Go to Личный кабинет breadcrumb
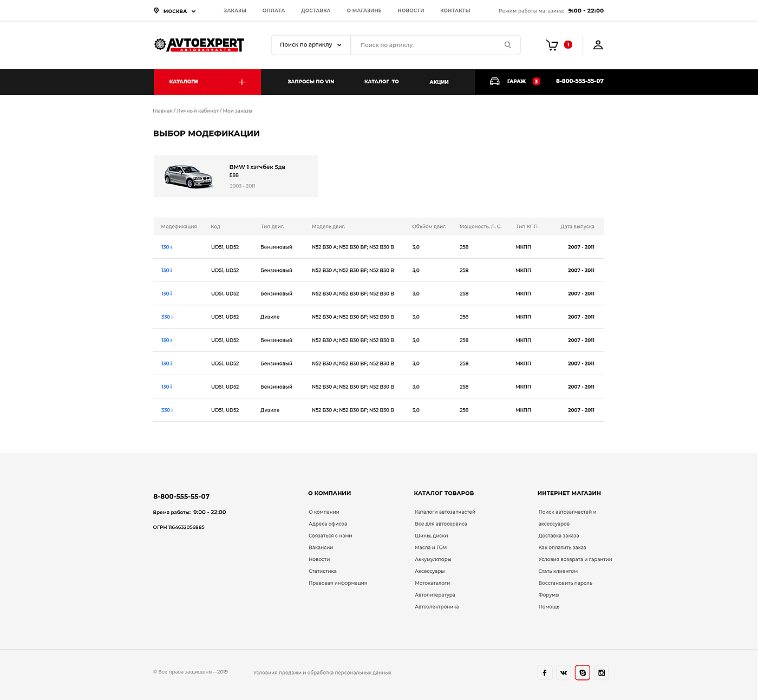This screenshot has width=758, height=700. click(x=198, y=111)
